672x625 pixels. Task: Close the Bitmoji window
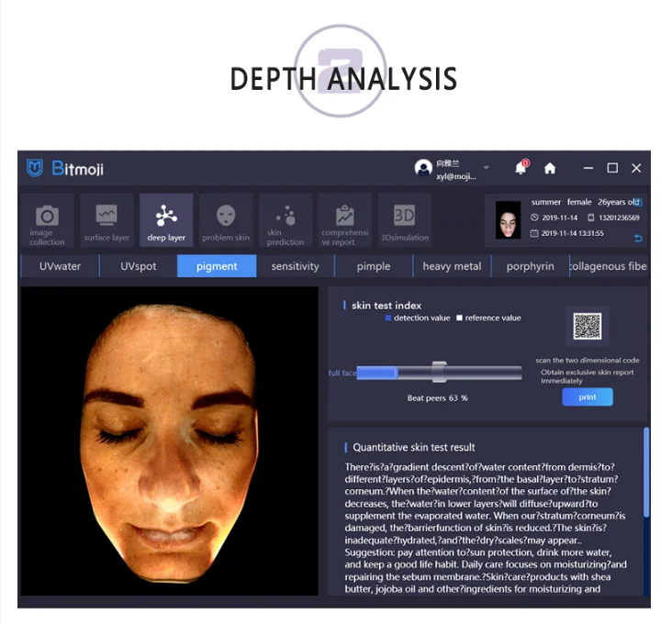point(636,168)
